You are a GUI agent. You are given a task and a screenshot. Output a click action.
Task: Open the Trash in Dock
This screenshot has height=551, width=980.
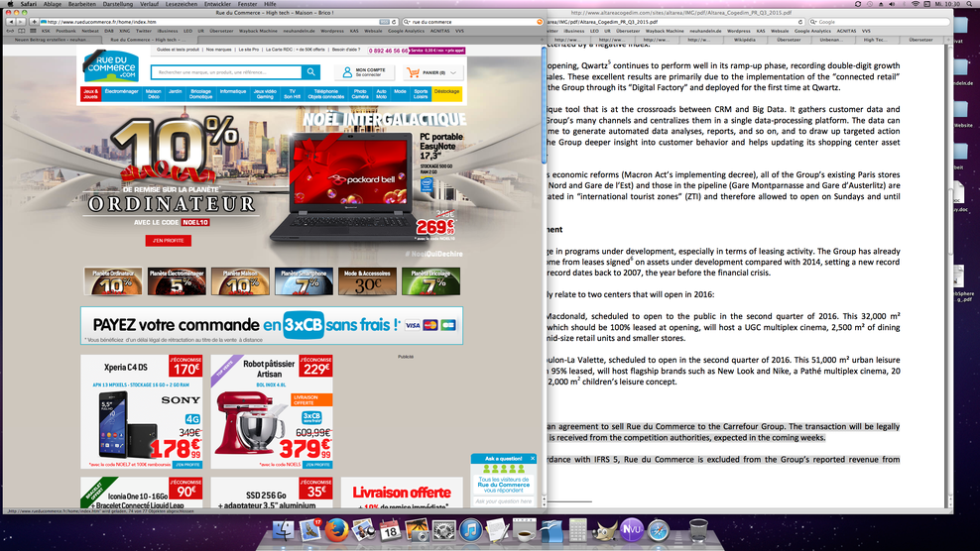pyautogui.click(x=698, y=531)
